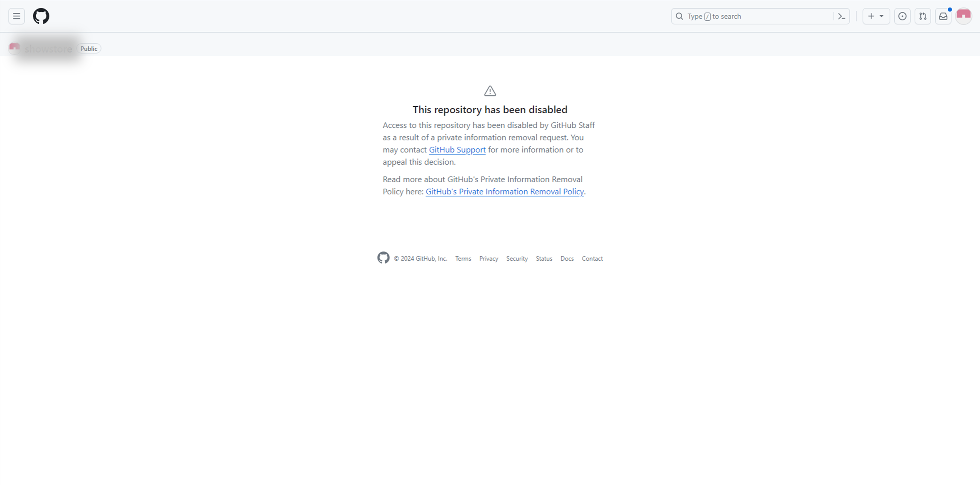Open the notifications inbox icon

[943, 16]
